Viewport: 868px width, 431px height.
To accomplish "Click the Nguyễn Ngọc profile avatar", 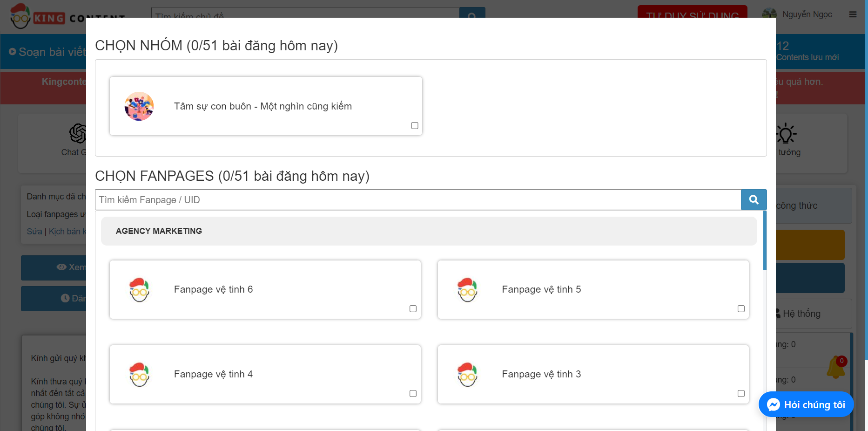I will coord(769,13).
